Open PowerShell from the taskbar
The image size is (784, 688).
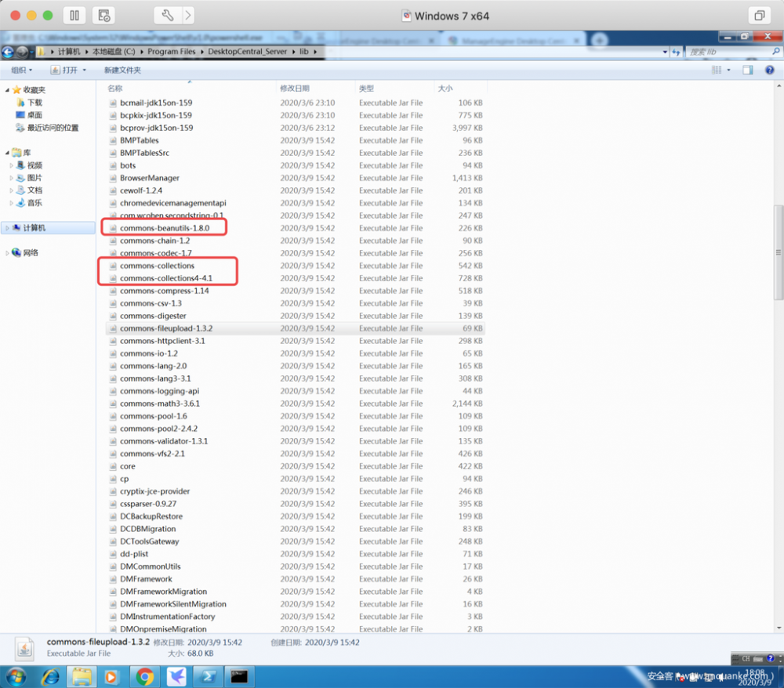pos(207,675)
